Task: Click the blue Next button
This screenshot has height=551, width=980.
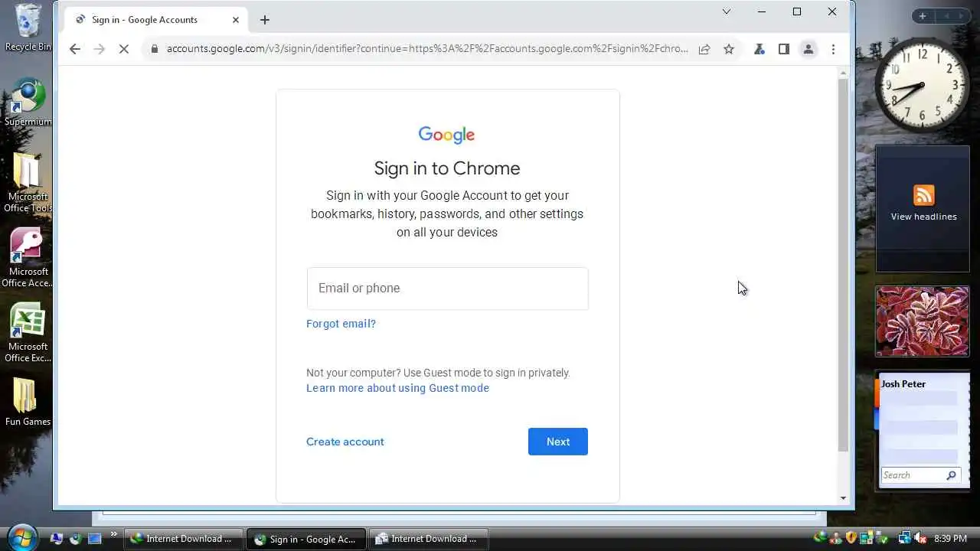Action: pos(558,442)
